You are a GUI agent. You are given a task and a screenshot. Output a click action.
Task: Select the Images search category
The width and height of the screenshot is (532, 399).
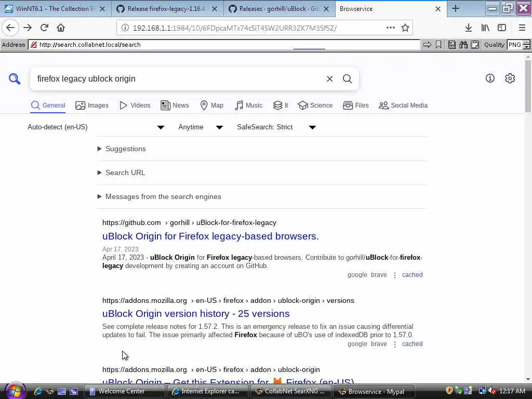click(x=92, y=105)
